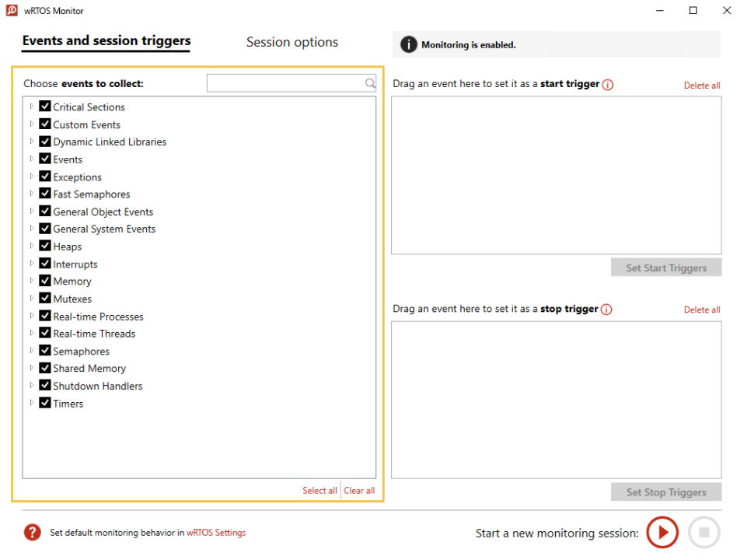Expand the Exceptions tree node
Image resolution: width=744 pixels, height=560 pixels.
click(32, 177)
